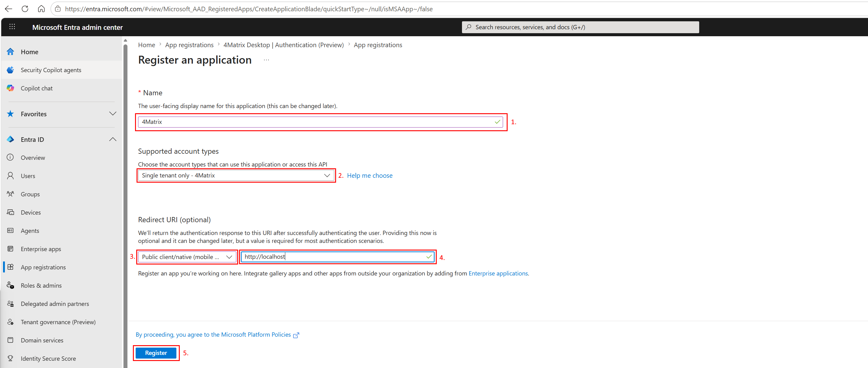This screenshot has width=868, height=368.
Task: Click the 4Matrix Desktop Authentication breadcrumb
Action: click(283, 45)
